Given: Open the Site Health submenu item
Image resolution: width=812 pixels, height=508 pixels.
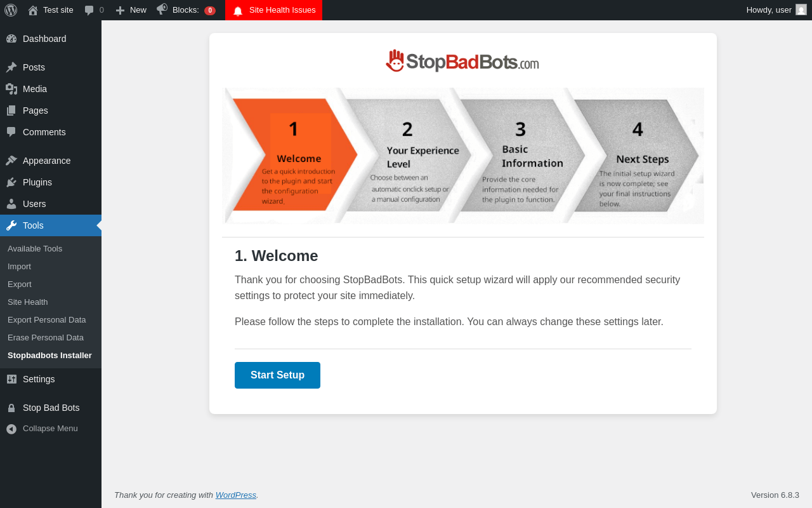Looking at the screenshot, I should (x=28, y=302).
